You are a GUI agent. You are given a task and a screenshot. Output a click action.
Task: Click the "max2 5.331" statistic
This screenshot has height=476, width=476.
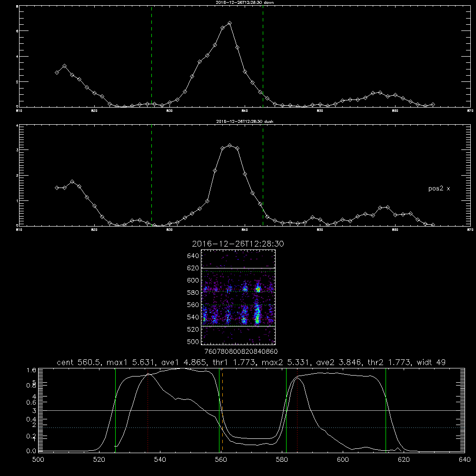[x=285, y=362]
